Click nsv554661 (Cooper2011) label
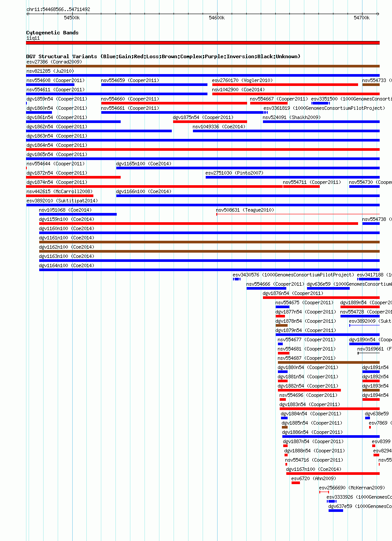 pyautogui.click(x=130, y=108)
